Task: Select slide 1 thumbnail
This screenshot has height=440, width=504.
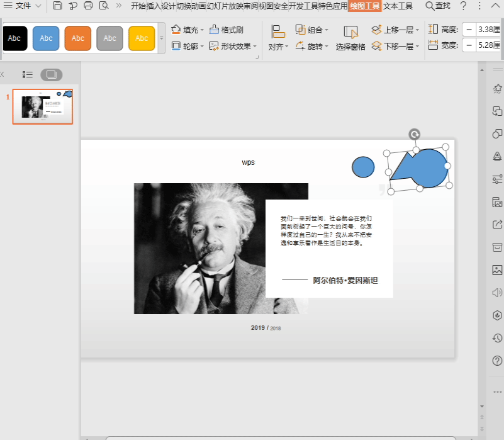Action: pyautogui.click(x=43, y=106)
